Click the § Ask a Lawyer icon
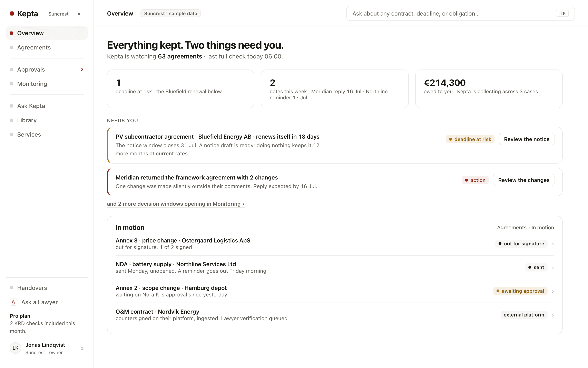The width and height of the screenshot is (588, 368). tap(13, 302)
